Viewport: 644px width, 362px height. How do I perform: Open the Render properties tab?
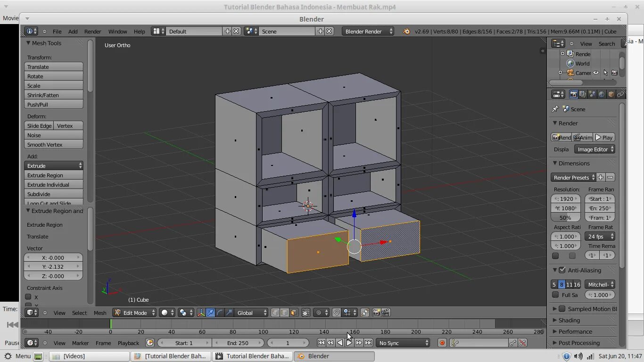pyautogui.click(x=573, y=94)
